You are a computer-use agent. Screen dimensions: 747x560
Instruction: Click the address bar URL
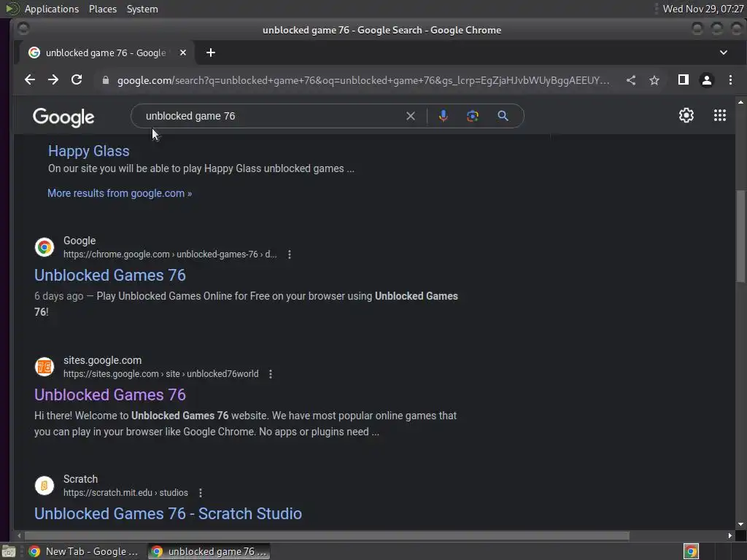(x=363, y=80)
